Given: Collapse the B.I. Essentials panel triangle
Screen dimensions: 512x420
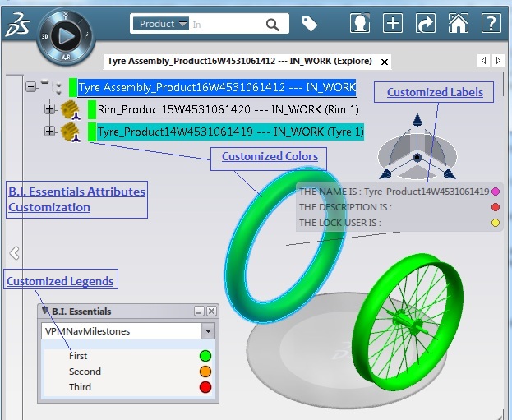Looking at the screenshot, I should [45, 311].
